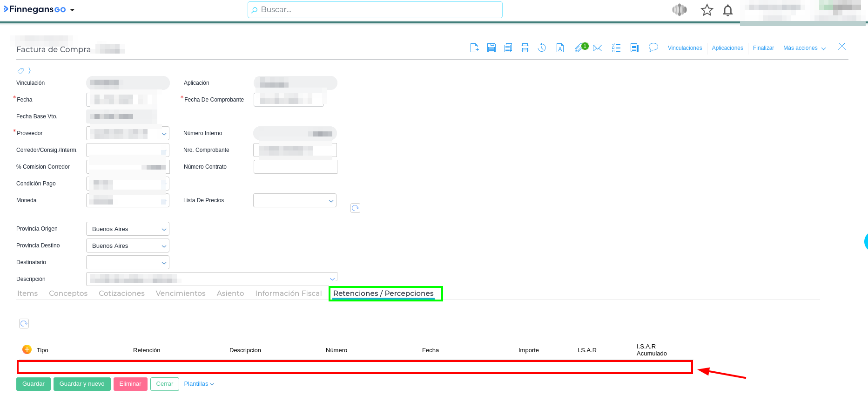Mark page as favorite with star
This screenshot has height=396, width=868.
[707, 10]
